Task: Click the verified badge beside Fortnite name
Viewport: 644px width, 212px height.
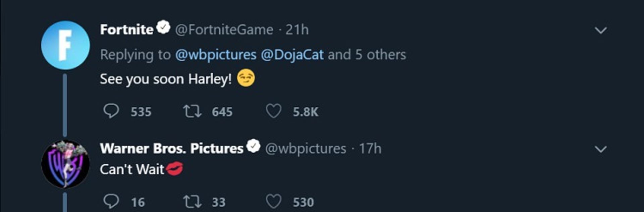Action: coord(163,28)
